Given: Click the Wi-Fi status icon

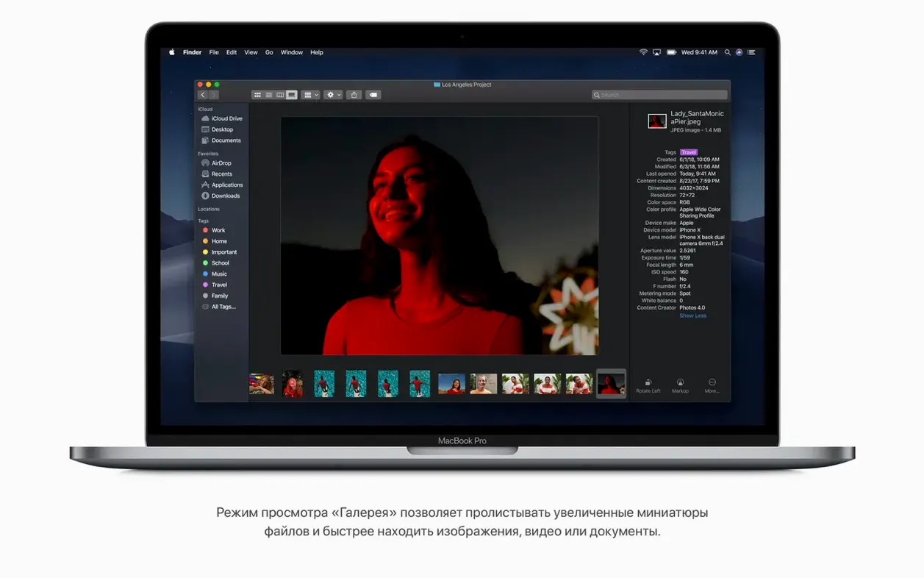Looking at the screenshot, I should coord(643,52).
